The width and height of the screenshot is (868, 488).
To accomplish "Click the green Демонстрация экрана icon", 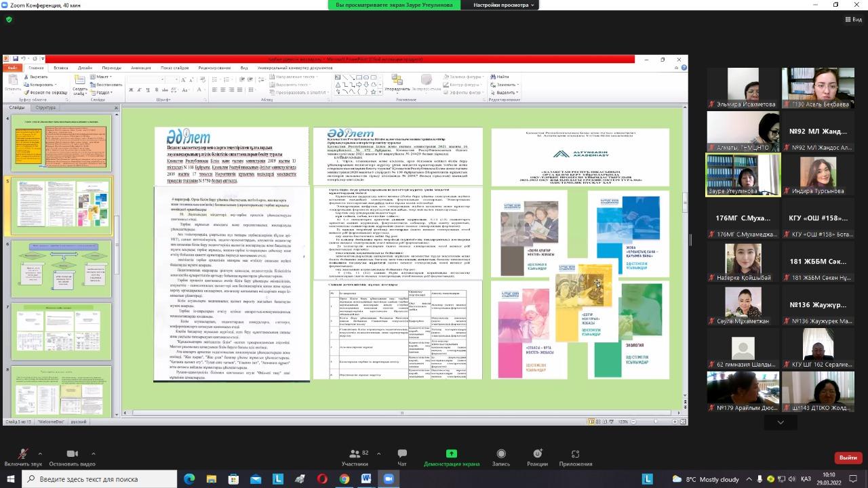I will 451,454.
